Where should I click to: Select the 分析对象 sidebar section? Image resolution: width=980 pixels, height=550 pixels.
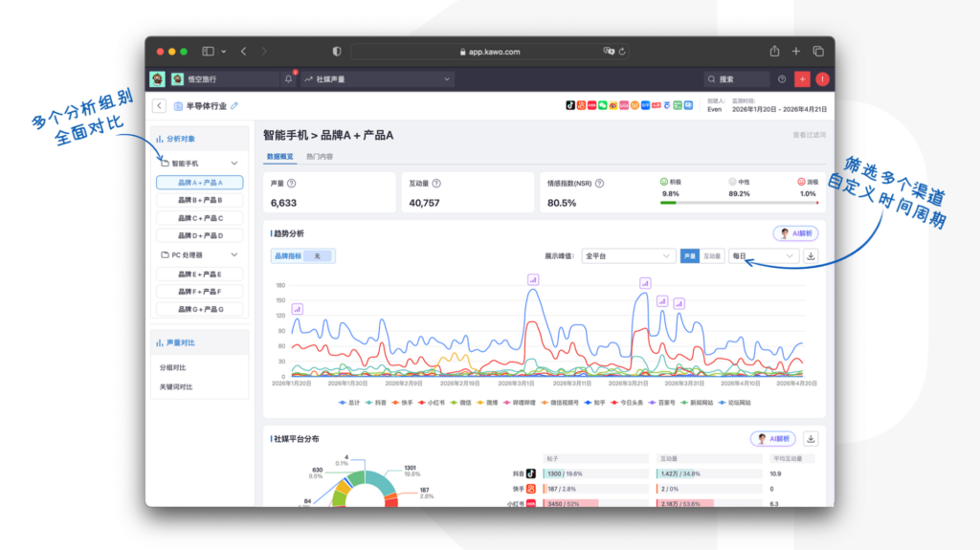(x=200, y=139)
